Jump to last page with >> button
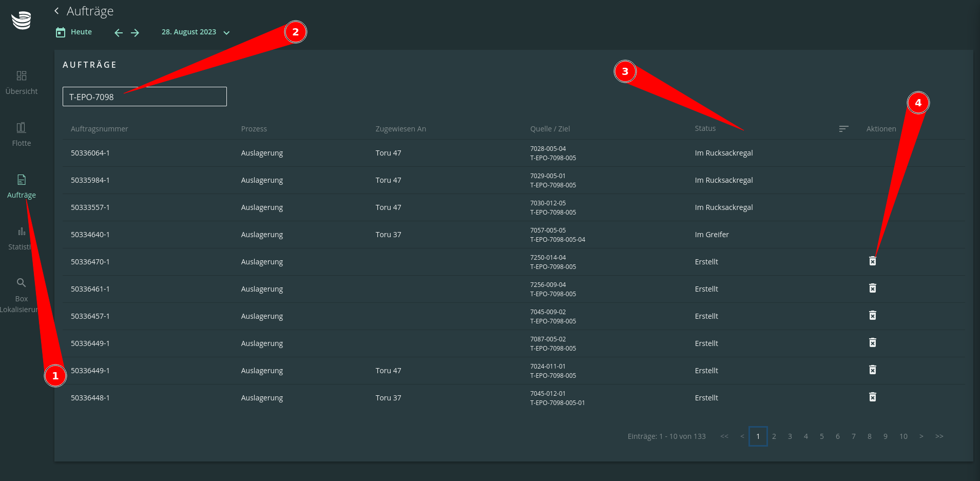The height and width of the screenshot is (481, 980). point(939,436)
